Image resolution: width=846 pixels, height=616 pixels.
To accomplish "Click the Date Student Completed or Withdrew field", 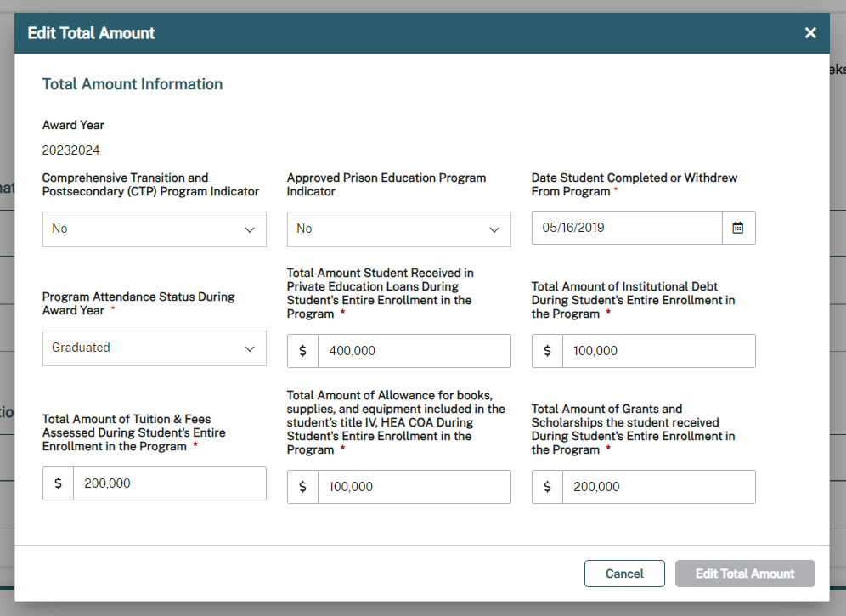I will (627, 228).
